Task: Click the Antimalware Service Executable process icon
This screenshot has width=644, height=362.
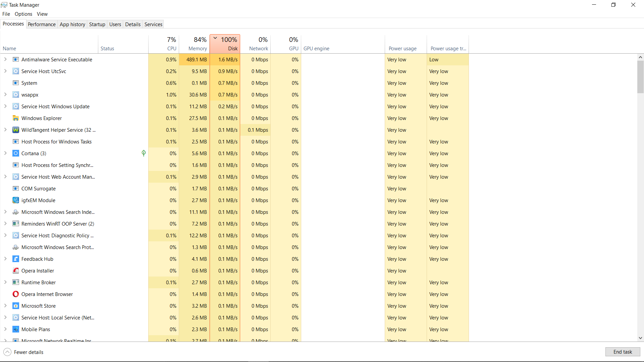Action: [x=16, y=60]
